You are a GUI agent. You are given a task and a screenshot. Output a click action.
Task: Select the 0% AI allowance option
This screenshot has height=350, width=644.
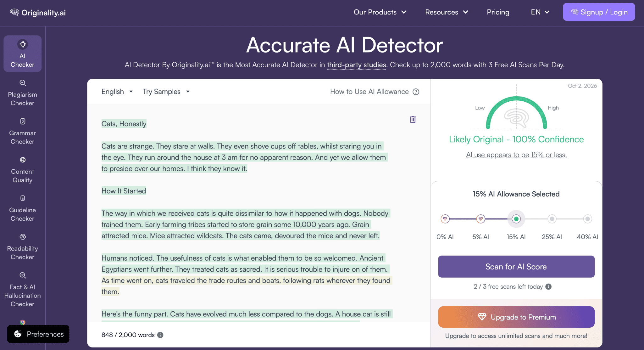pyautogui.click(x=445, y=219)
